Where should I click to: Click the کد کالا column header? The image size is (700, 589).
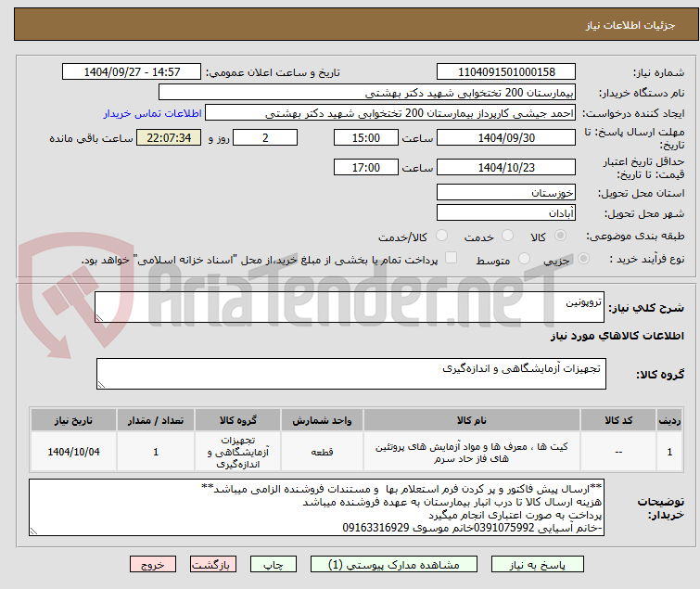coord(618,420)
